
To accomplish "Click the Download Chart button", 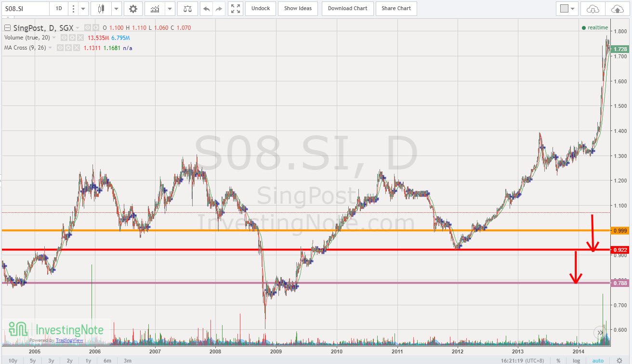I will click(347, 8).
